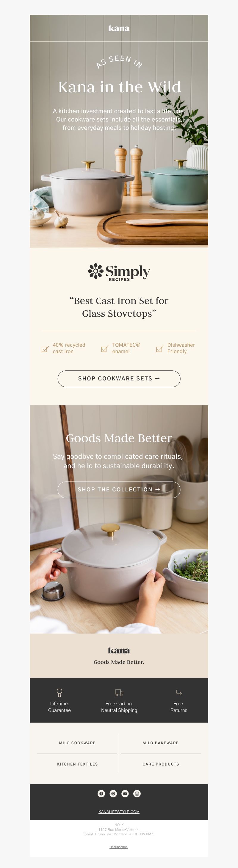Image resolution: width=238 pixels, height=868 pixels.
Task: Go to Care Products category
Action: pyautogui.click(x=161, y=764)
